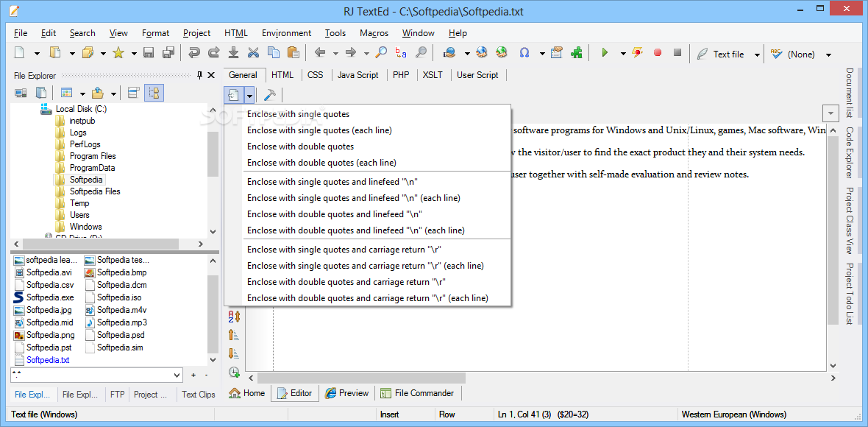Screen dimensions: 868x427
Task: Click the clipboard-with-hand toolbar icon
Action: [557, 53]
